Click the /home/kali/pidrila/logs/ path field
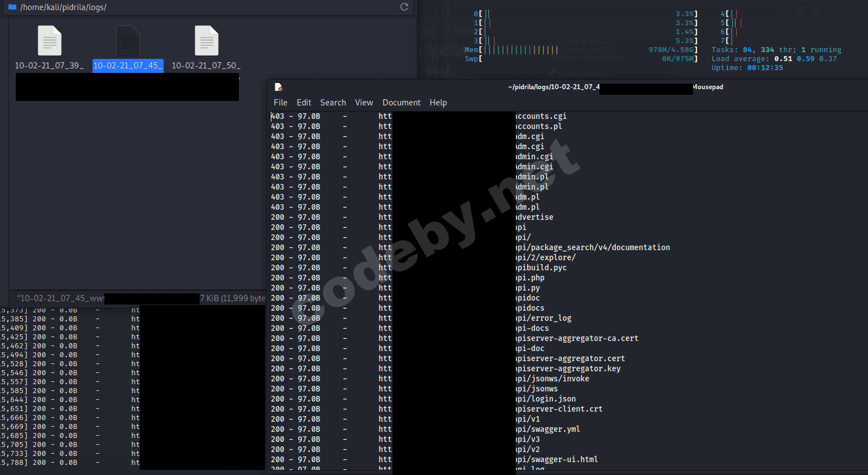 pos(207,7)
